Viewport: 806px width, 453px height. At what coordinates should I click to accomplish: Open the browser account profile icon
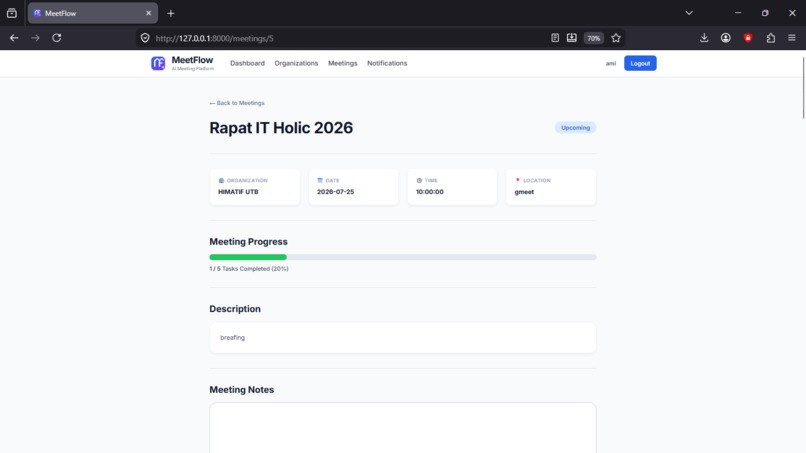(726, 38)
